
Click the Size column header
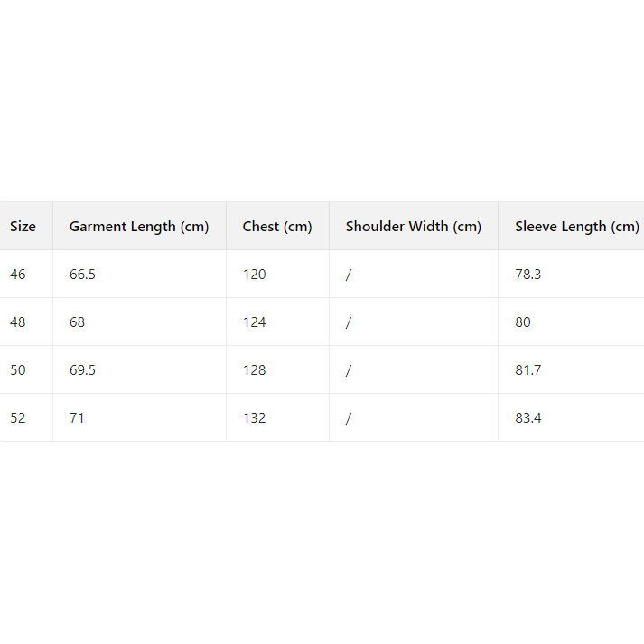coord(23,227)
